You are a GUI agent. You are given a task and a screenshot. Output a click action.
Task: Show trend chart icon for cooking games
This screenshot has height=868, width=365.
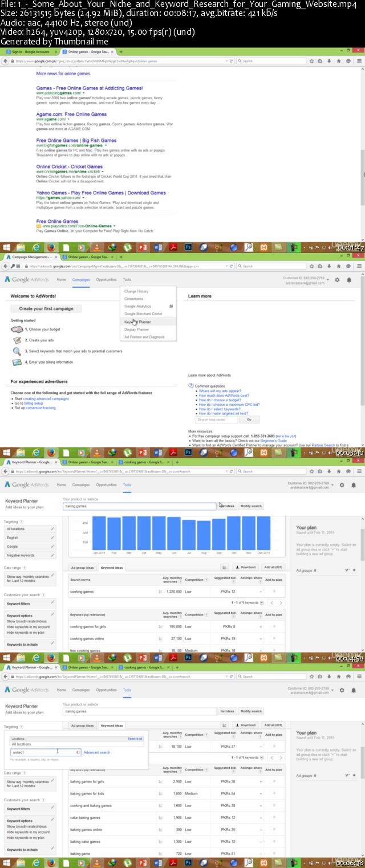point(160,592)
